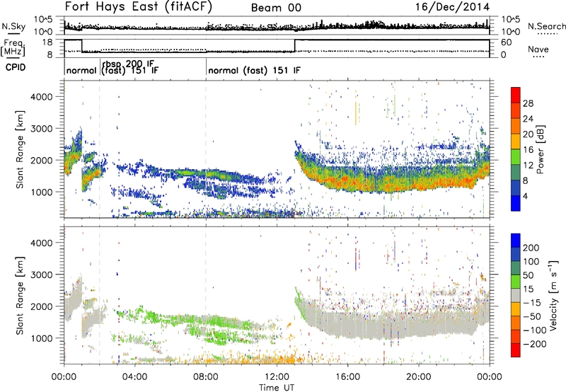Viewport: 566px width, 392px height.
Task: Click the "4000" tick on the power panel
Action: (41, 97)
